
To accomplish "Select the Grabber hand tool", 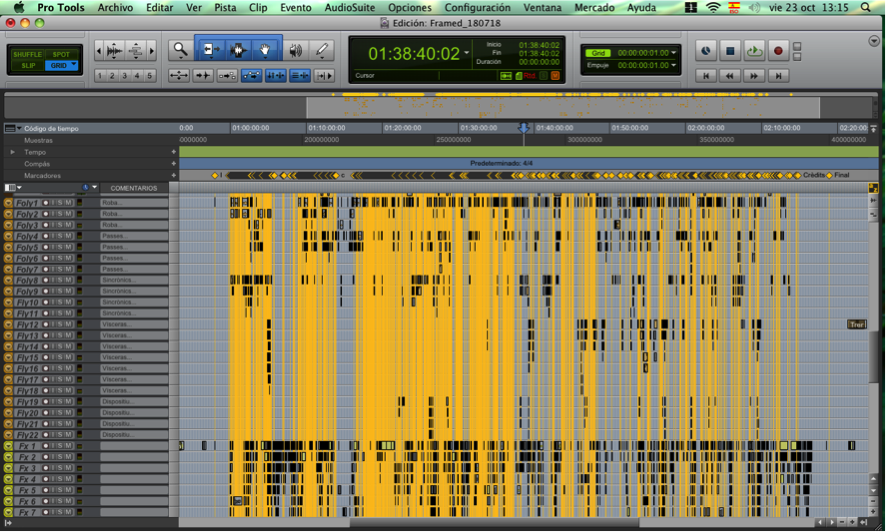I will click(x=265, y=49).
